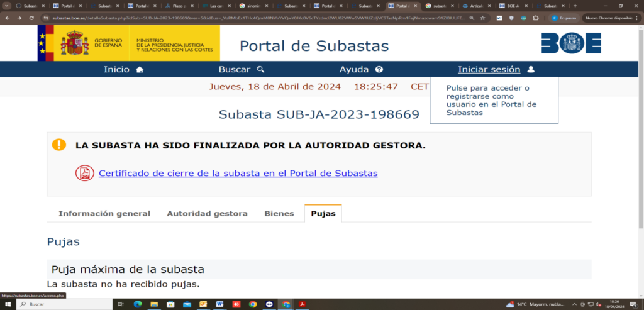Open Microsoft Word from the taskbar

(219, 304)
